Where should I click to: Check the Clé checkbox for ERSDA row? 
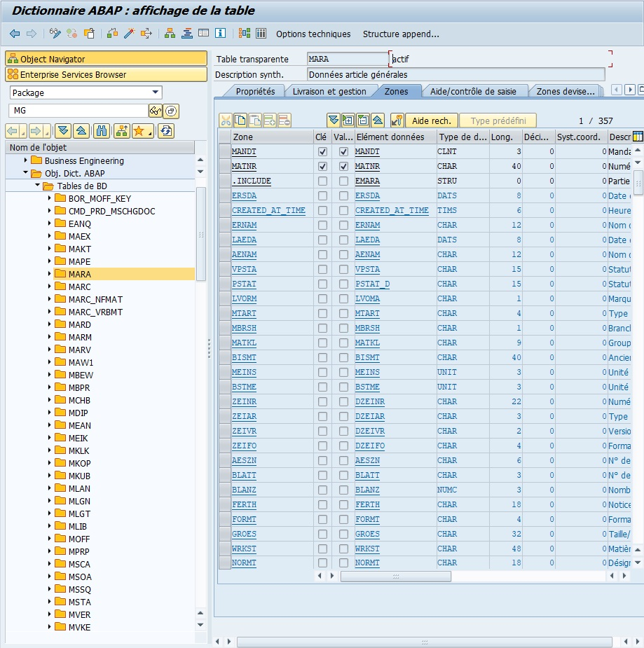[322, 195]
